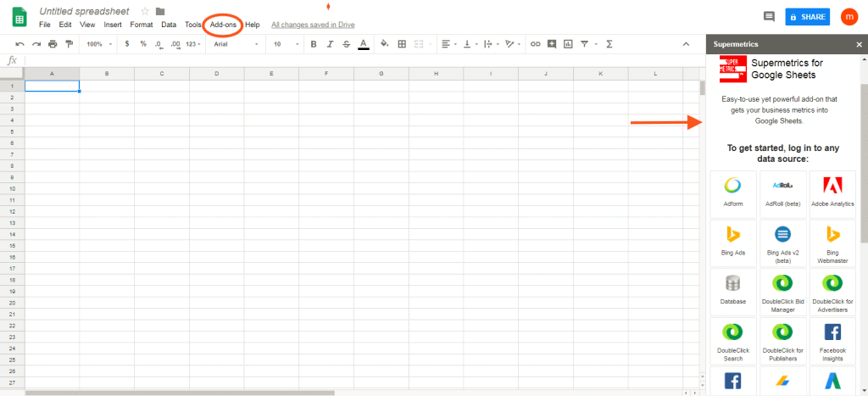
Task: Click All changes saved in Drive link
Action: [x=313, y=25]
